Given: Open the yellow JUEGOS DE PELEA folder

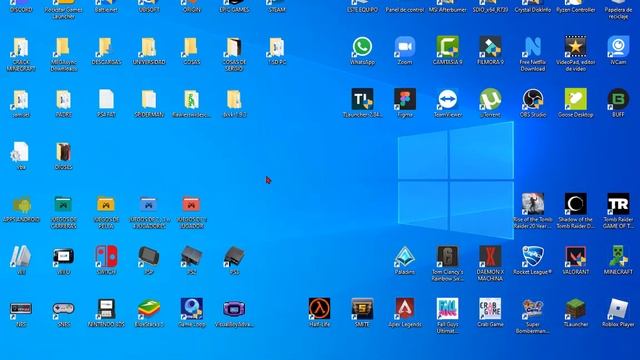Looking at the screenshot, I should pyautogui.click(x=106, y=204).
